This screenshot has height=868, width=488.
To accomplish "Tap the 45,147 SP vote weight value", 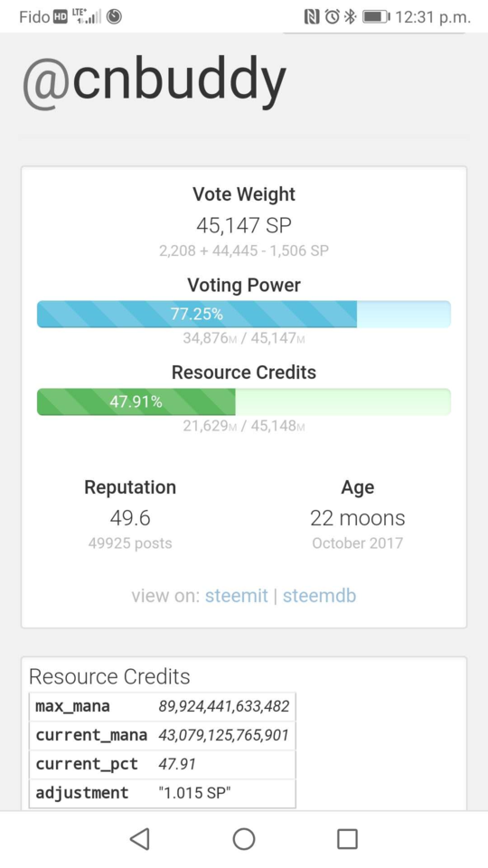I will [x=243, y=225].
